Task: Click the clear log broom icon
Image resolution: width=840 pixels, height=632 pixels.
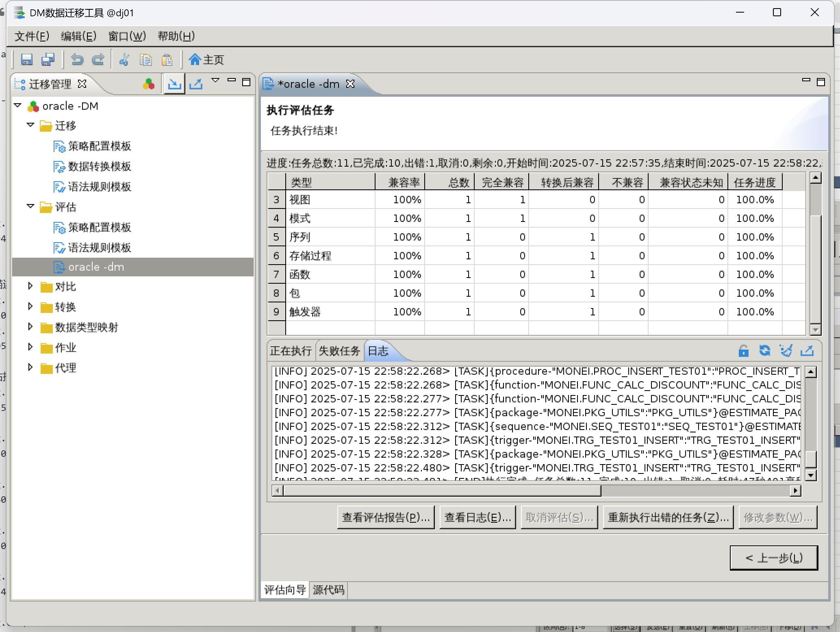Action: pos(786,350)
